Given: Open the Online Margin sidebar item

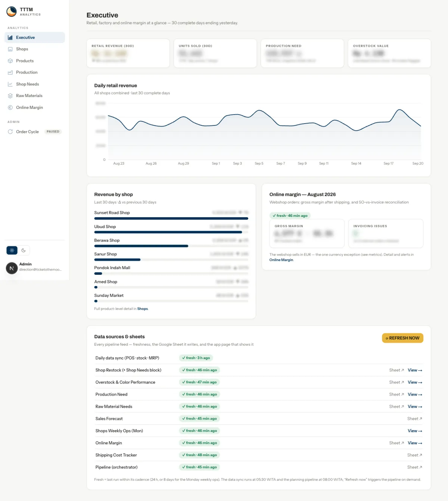Looking at the screenshot, I should [x=35, y=108].
